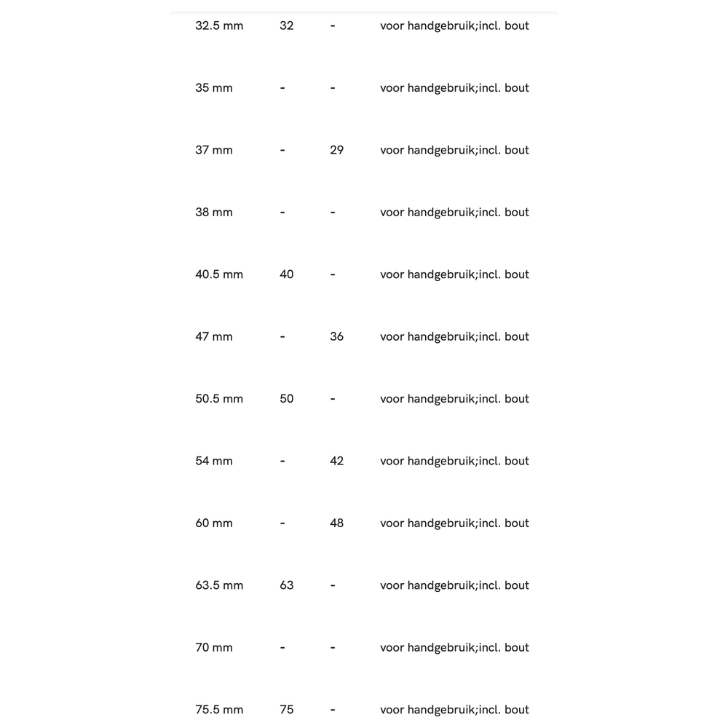Select the 38 mm row label
This screenshot has width=728, height=728.
pos(214,213)
